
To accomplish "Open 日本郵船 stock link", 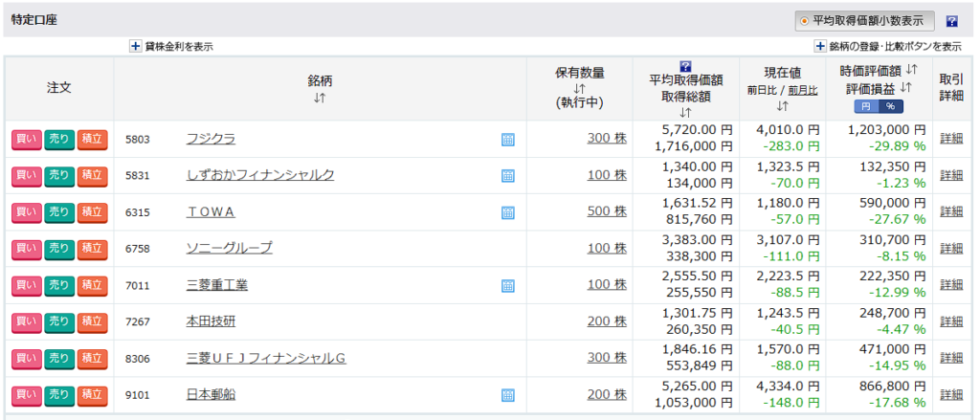I will click(x=211, y=395).
